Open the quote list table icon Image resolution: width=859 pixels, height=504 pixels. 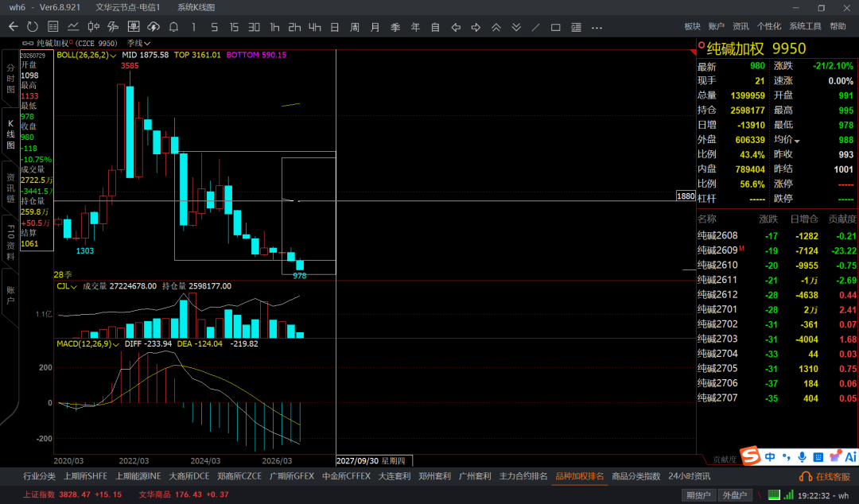coord(53,27)
